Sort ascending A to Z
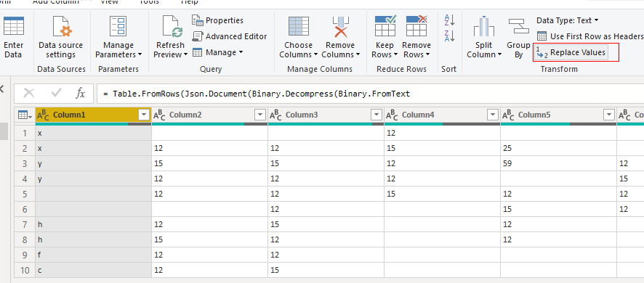This screenshot has height=283, width=644. [x=449, y=20]
